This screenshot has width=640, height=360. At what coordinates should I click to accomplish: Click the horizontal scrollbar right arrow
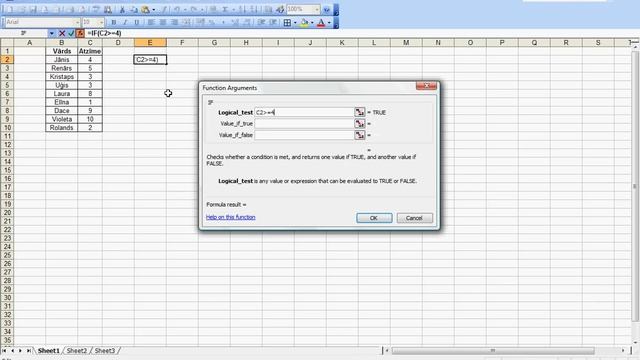[623, 351]
